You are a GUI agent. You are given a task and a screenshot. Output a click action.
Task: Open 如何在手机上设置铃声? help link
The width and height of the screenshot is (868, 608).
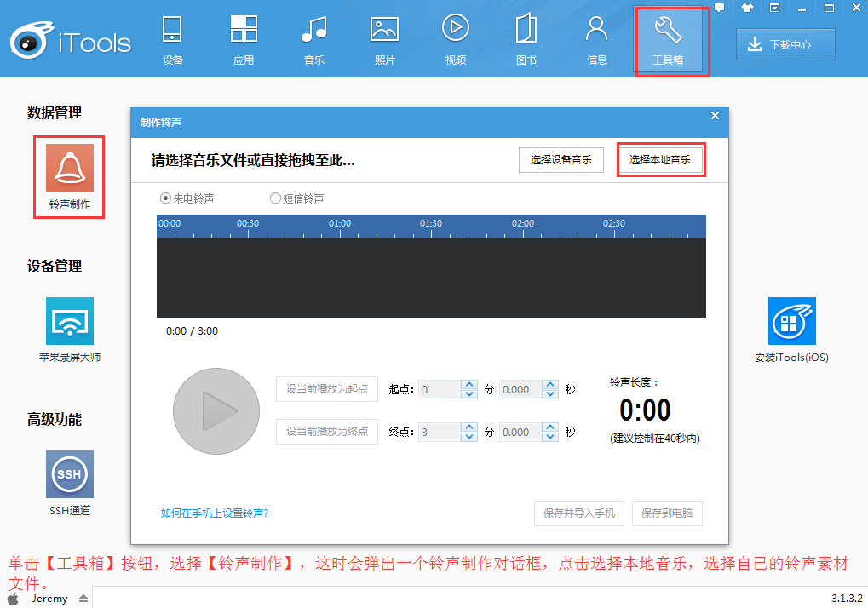pyautogui.click(x=215, y=513)
